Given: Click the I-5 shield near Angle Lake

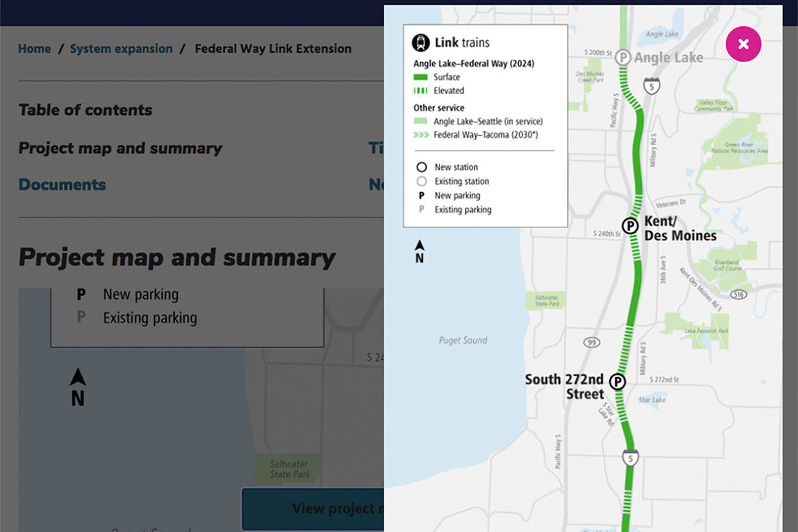Looking at the screenshot, I should point(652,85).
